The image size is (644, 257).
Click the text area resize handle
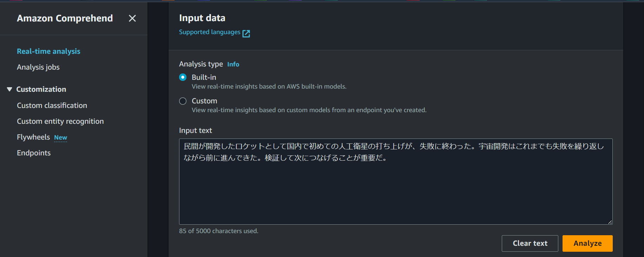click(x=610, y=222)
